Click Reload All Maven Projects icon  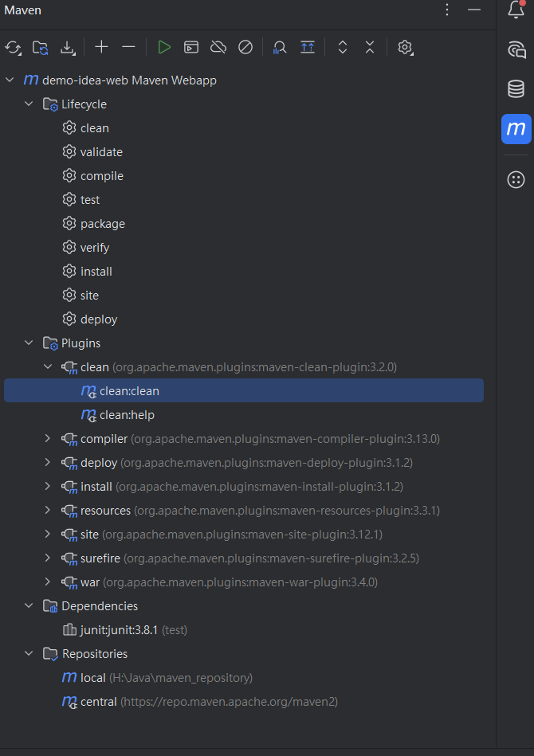coord(13,47)
